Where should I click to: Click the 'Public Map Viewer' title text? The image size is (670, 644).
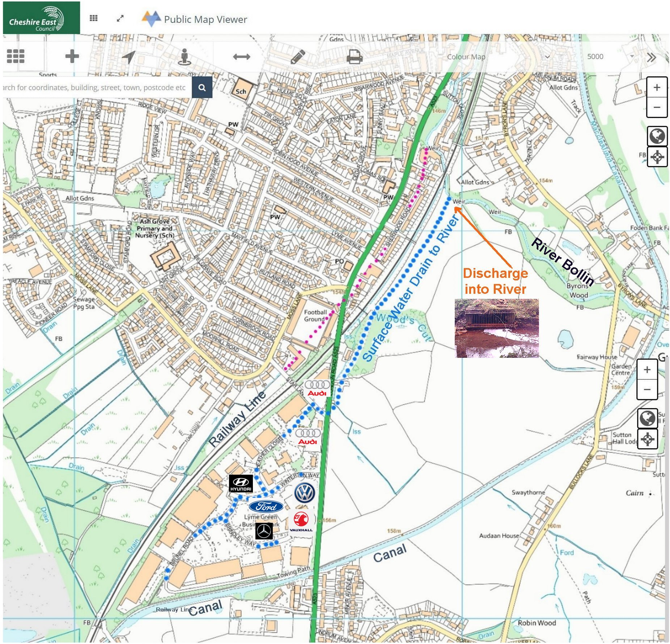(x=205, y=19)
